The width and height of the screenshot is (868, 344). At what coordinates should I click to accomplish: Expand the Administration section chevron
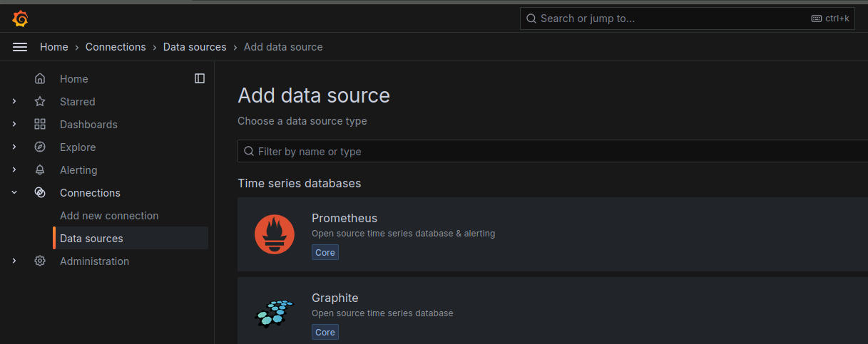click(x=14, y=261)
